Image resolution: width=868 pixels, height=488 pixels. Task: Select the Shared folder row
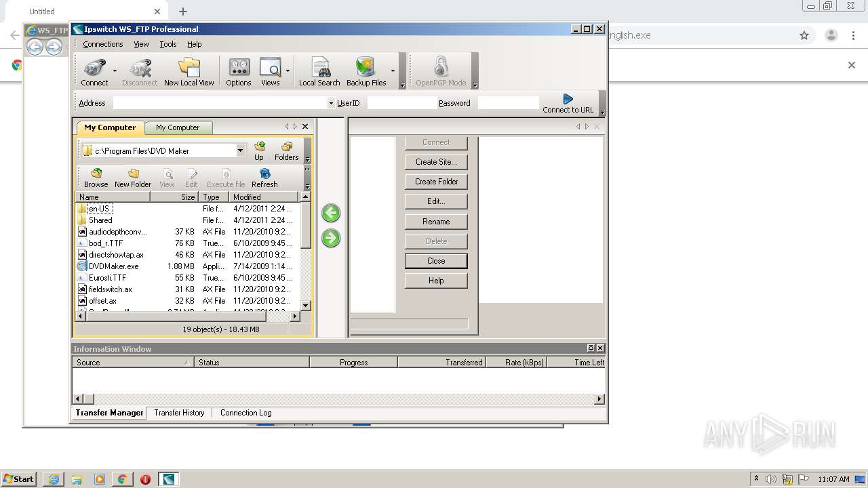pos(187,220)
